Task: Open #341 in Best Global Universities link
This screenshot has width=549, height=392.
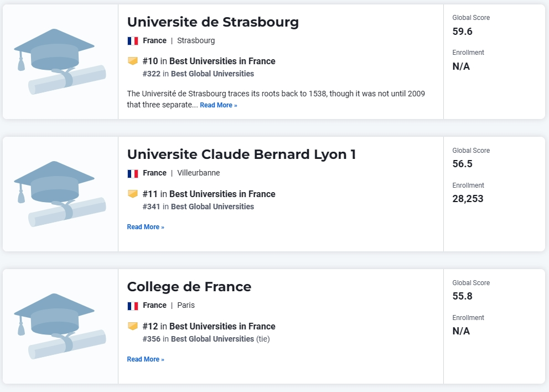Action: point(198,207)
